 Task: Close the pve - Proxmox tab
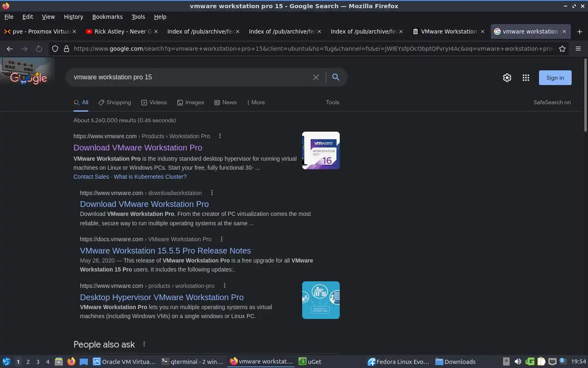(x=74, y=31)
